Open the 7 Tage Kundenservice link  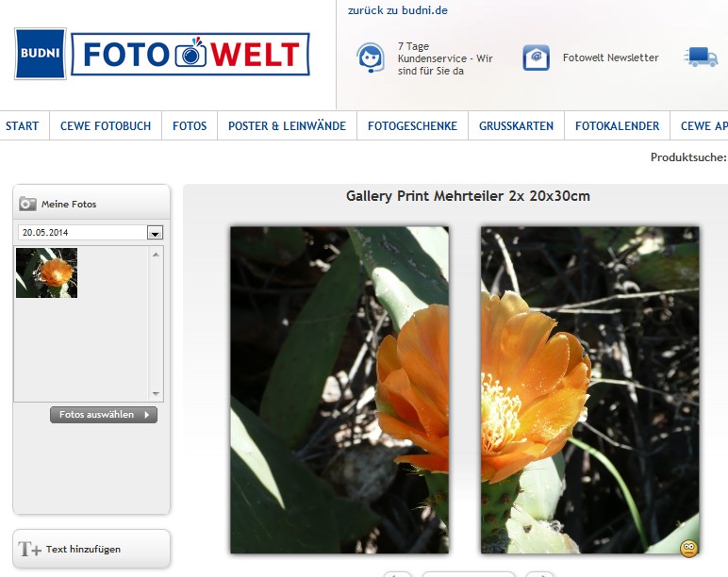coord(445,58)
